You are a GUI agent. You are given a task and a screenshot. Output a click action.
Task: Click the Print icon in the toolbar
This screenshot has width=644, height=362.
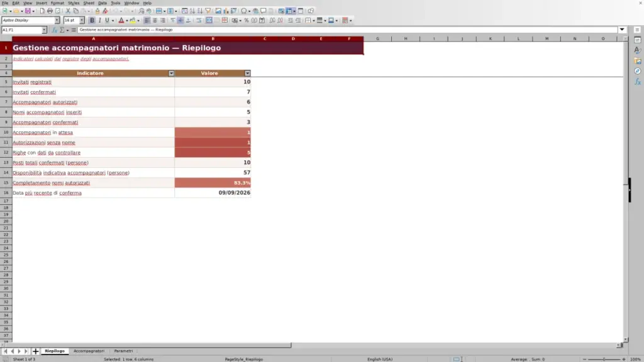tap(50, 11)
